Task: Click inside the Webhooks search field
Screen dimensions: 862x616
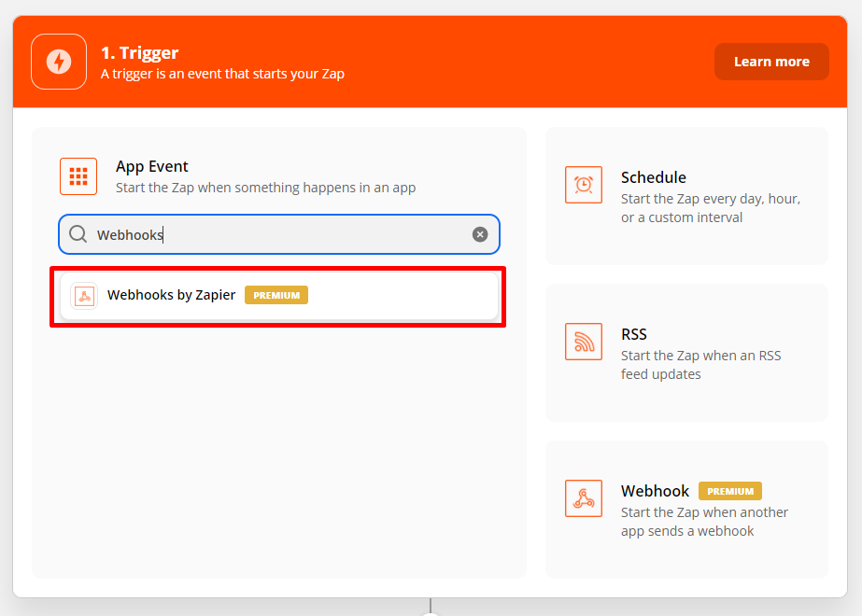Action: point(279,234)
